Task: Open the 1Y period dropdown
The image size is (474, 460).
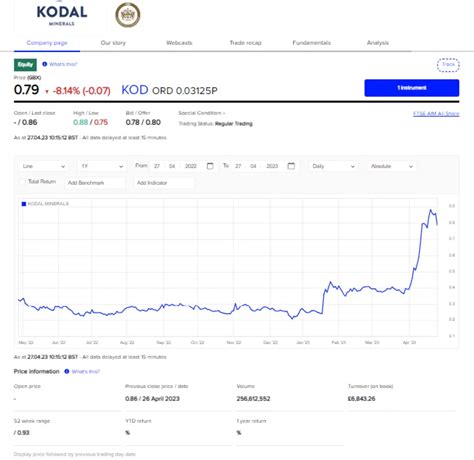Action: 102,166
